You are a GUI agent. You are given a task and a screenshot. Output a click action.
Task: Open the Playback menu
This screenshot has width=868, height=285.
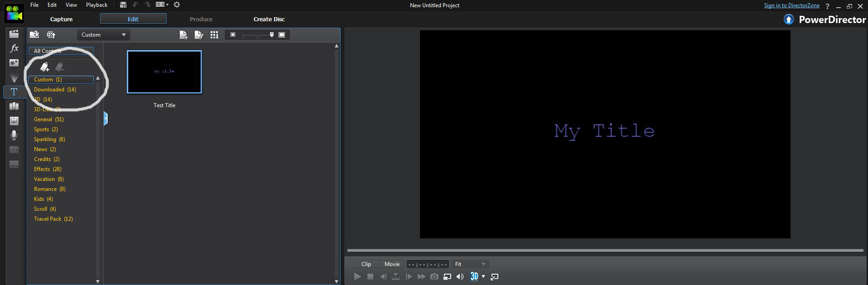[x=96, y=5]
